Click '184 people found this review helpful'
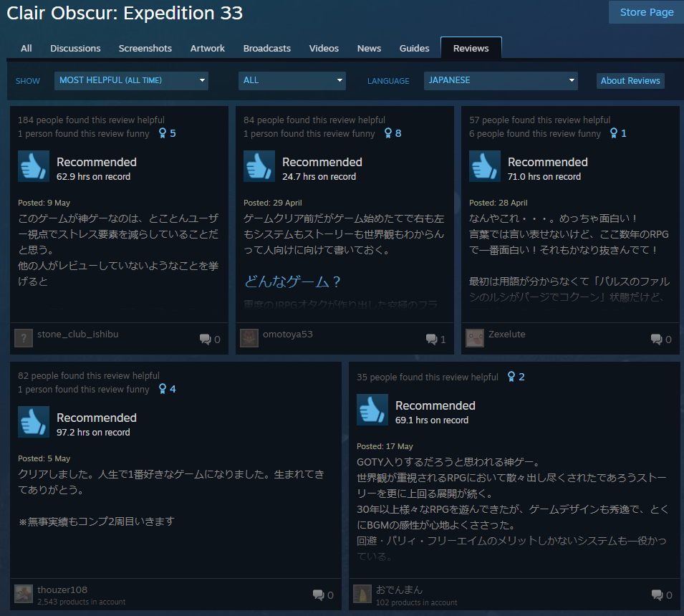 [x=91, y=120]
